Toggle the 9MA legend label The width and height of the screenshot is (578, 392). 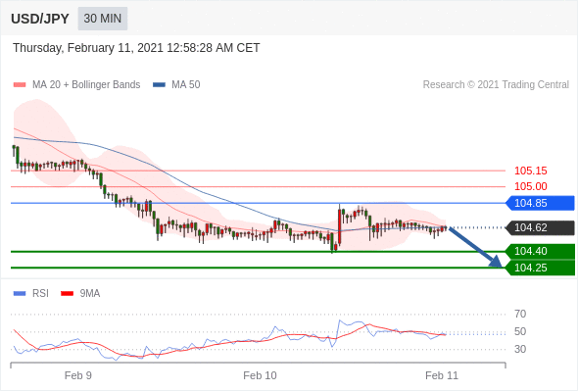pyautogui.click(x=90, y=294)
